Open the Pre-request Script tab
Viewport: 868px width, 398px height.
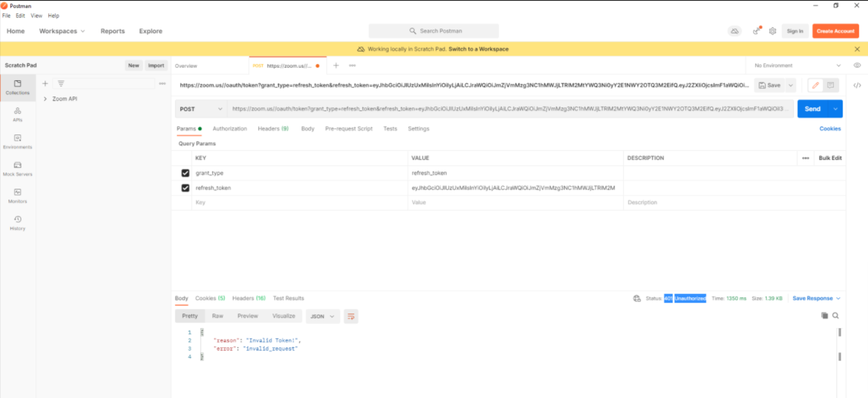(x=349, y=128)
